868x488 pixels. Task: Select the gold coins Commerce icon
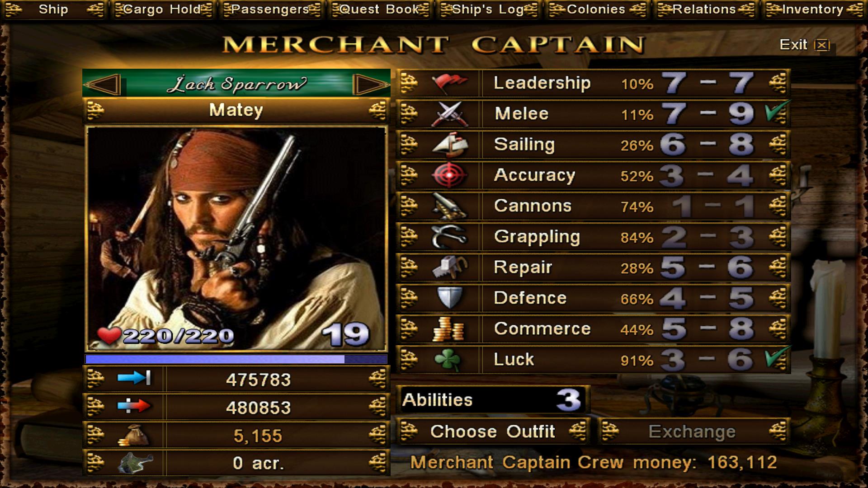click(449, 329)
